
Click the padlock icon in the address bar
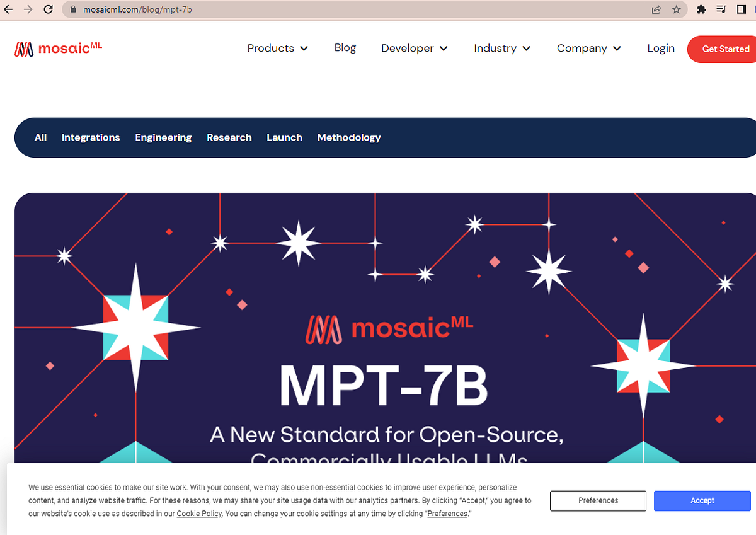(x=72, y=9)
